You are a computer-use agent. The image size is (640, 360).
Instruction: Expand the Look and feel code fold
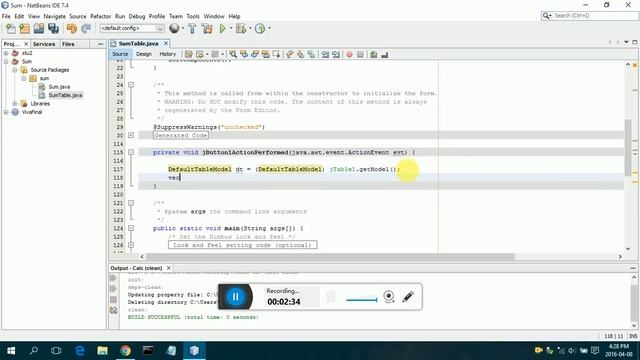pos(131,245)
